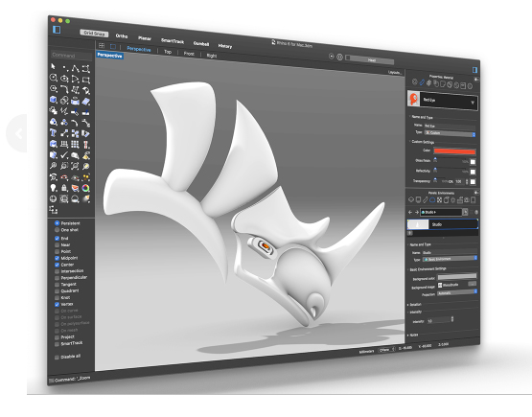The height and width of the screenshot is (417, 532).
Task: Select the Fillet curves tool
Action: 64,89
